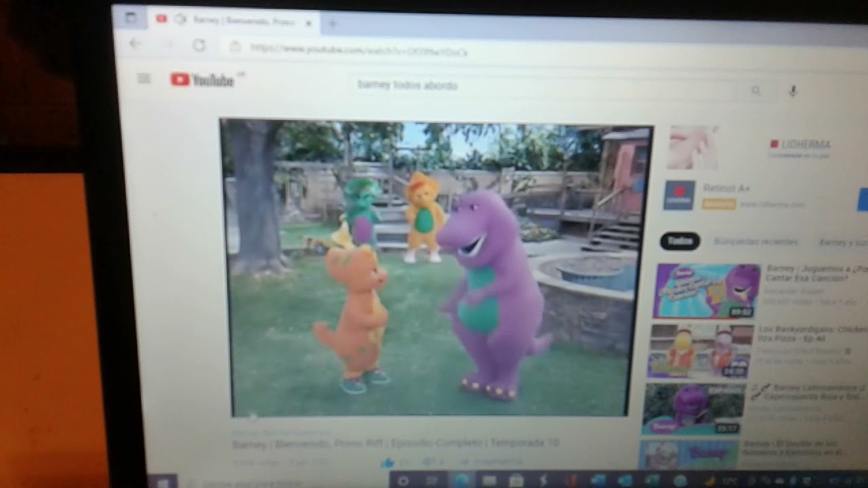Go to YouTube home via logo

[202, 80]
